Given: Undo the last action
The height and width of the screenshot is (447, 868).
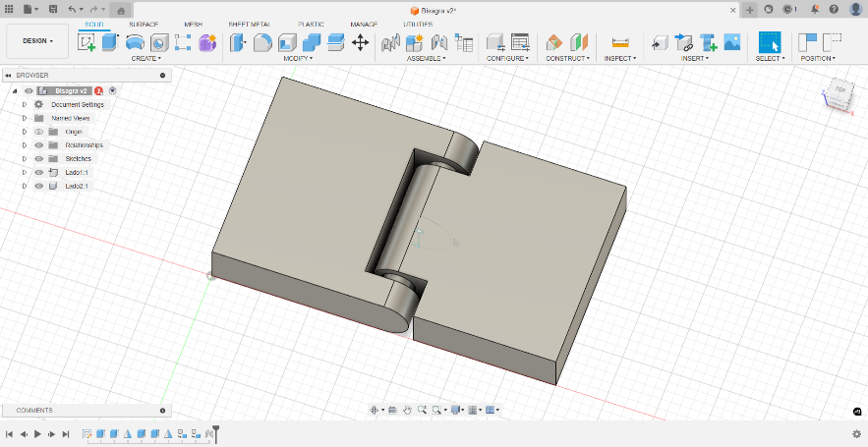Looking at the screenshot, I should [x=72, y=10].
